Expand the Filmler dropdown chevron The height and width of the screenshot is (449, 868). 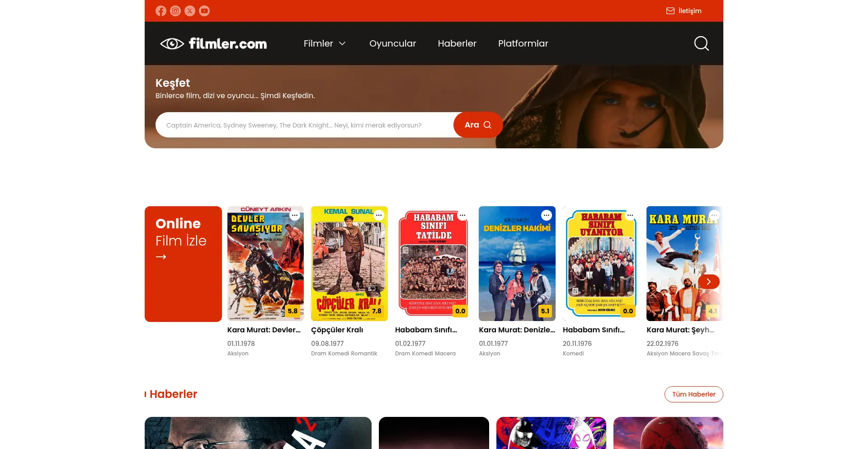(x=342, y=43)
